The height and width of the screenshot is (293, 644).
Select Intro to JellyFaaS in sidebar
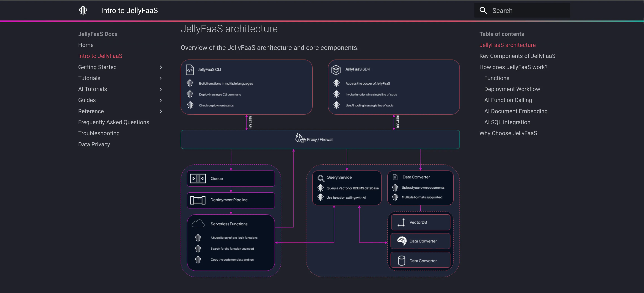click(x=100, y=56)
